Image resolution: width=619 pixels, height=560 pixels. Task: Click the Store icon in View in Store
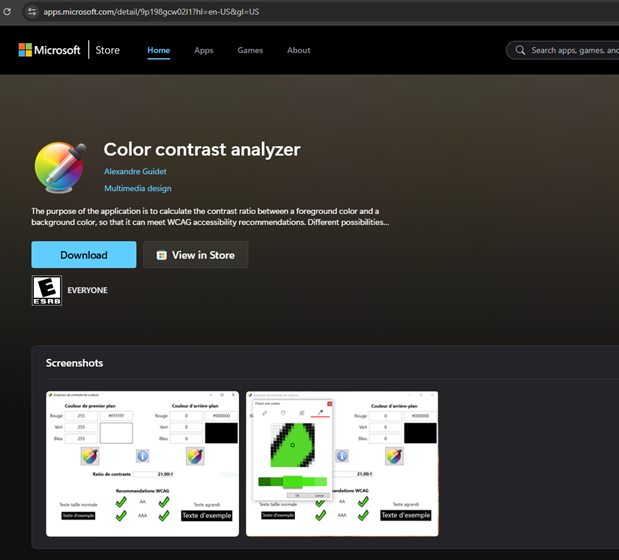161,255
